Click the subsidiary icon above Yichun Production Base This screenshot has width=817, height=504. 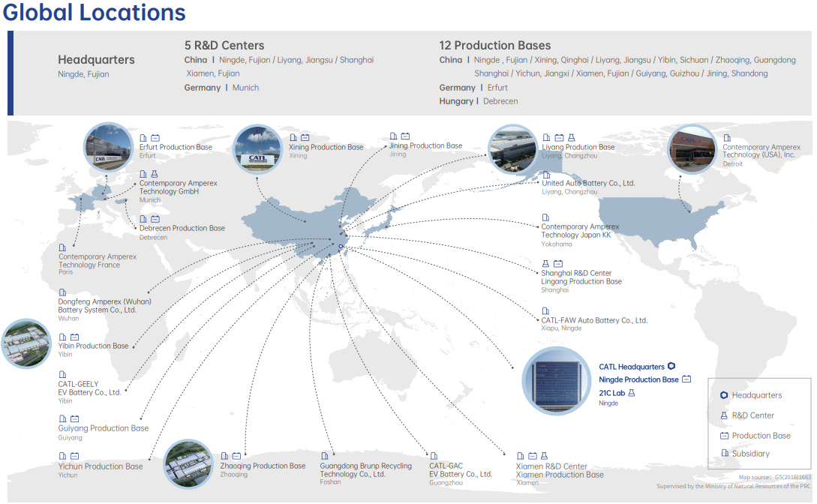pyautogui.click(x=62, y=456)
